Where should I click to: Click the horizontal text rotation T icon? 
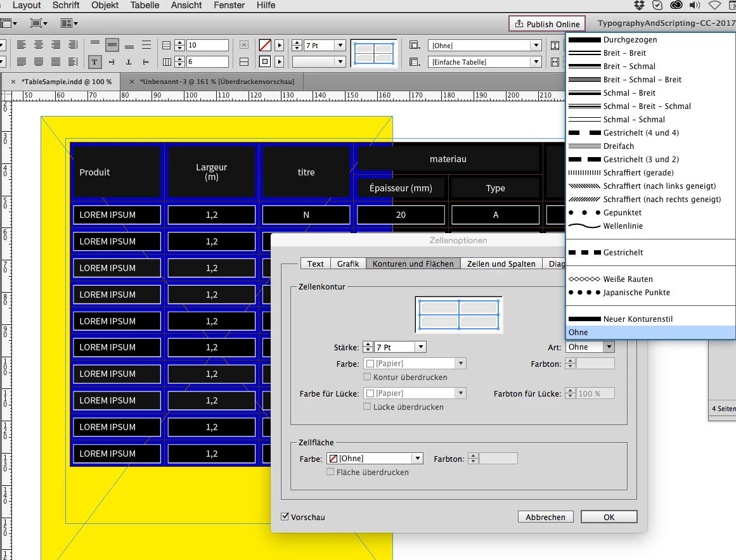click(x=94, y=62)
